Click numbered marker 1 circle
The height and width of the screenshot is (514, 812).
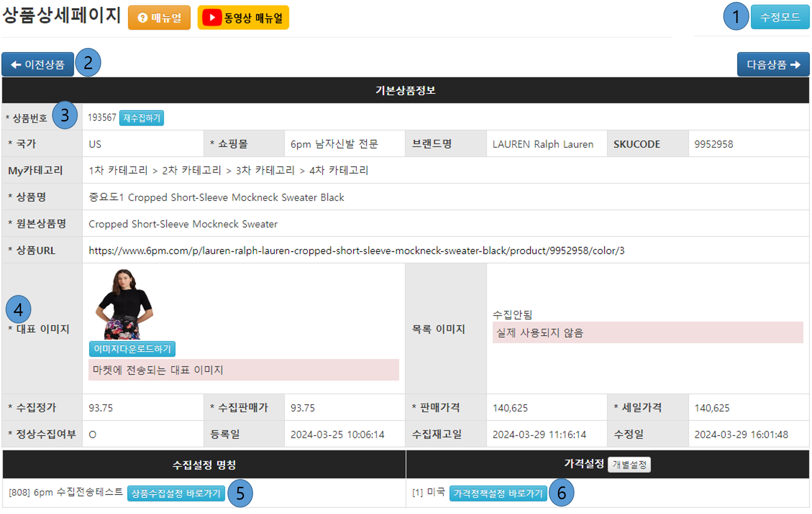click(736, 17)
